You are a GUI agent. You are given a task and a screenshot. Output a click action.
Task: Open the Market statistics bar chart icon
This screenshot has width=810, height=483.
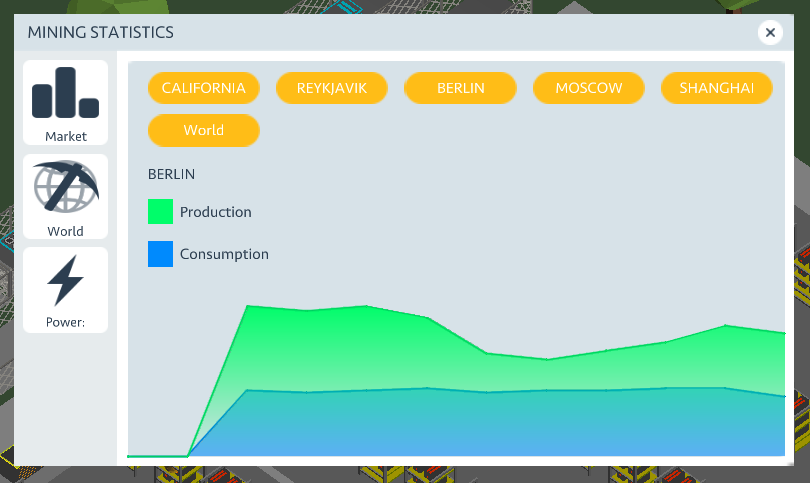click(66, 93)
